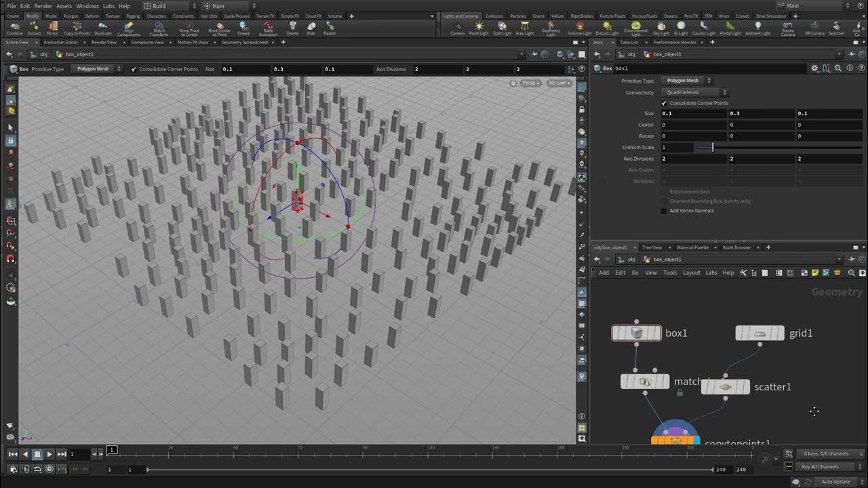The height and width of the screenshot is (488, 868).
Task: Select the grid1 node
Action: click(760, 333)
